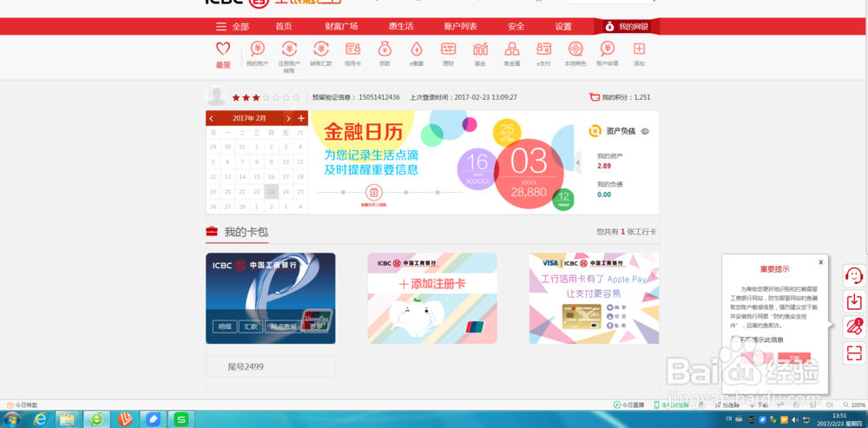The height and width of the screenshot is (428, 868).
Task: Open the 惠生活 menu tab
Action: coord(401,27)
